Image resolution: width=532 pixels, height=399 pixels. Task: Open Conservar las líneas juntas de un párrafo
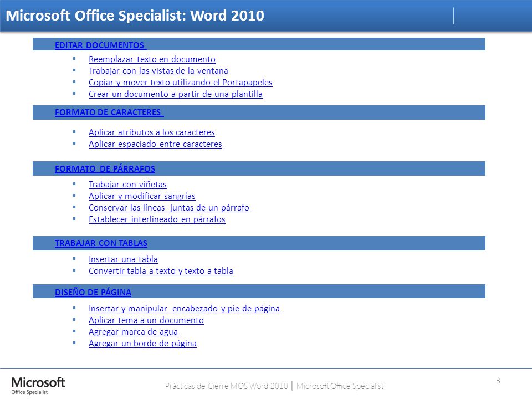[x=169, y=208]
